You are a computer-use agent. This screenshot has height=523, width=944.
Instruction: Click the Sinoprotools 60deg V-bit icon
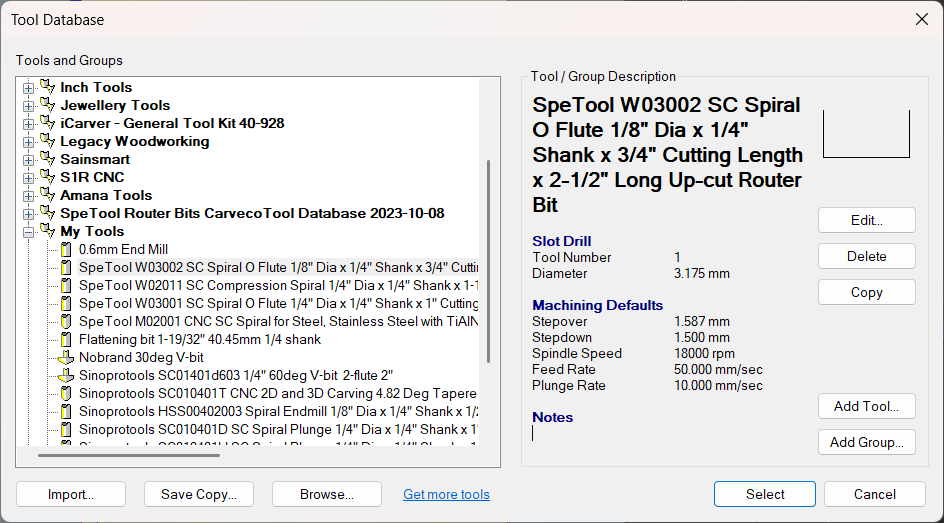tap(67, 376)
